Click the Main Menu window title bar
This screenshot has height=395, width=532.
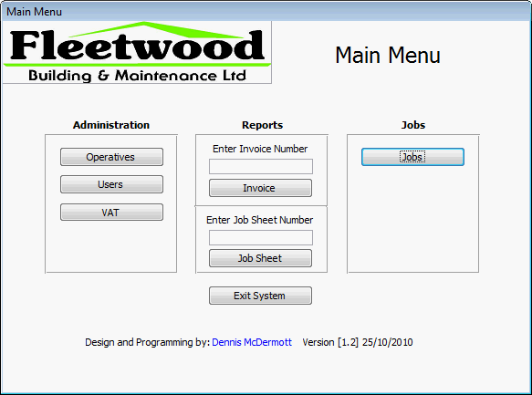[x=266, y=11]
